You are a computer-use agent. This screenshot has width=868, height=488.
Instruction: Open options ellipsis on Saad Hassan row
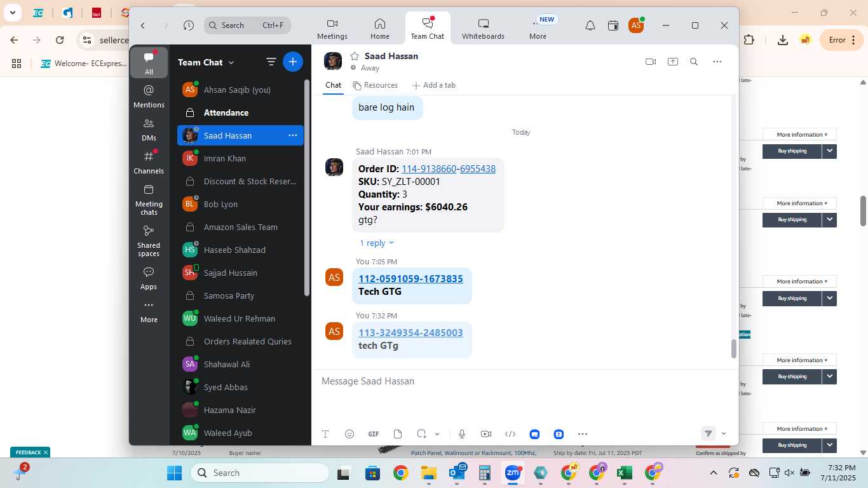pos(293,135)
